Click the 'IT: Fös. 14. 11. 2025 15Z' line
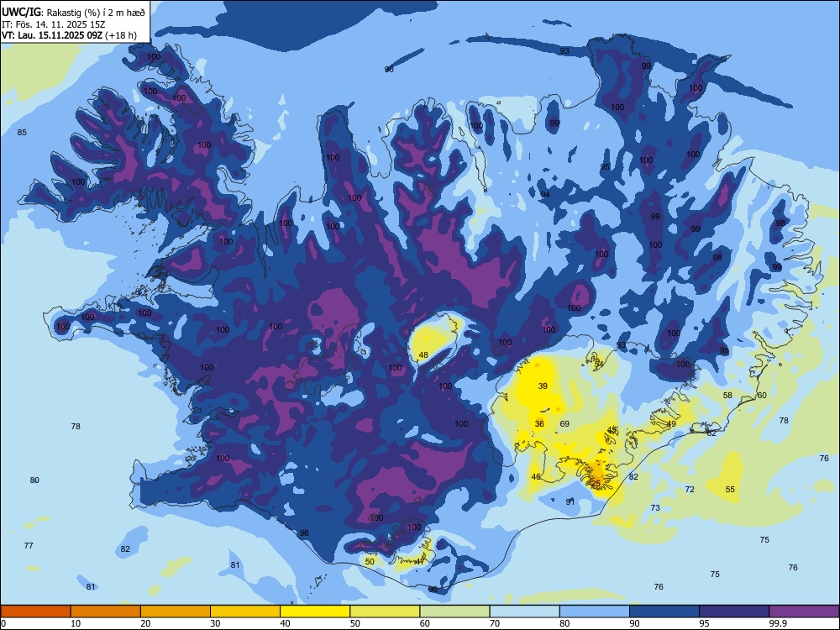 click(54, 24)
